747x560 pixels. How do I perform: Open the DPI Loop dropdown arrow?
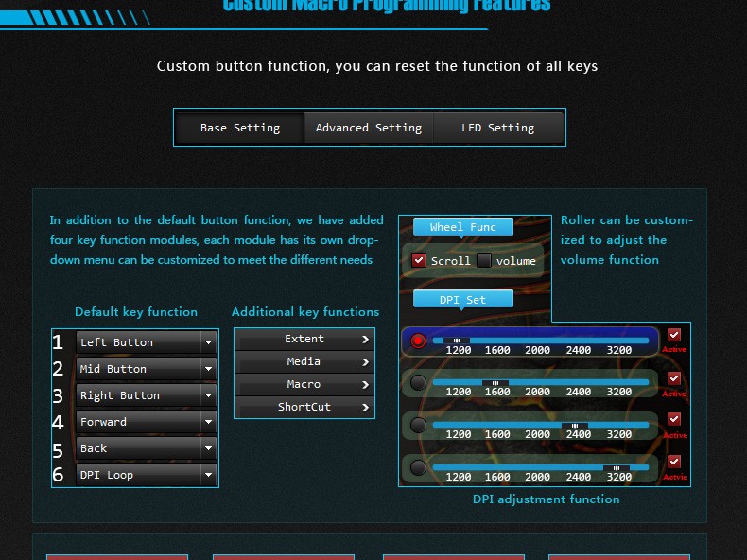tap(208, 475)
